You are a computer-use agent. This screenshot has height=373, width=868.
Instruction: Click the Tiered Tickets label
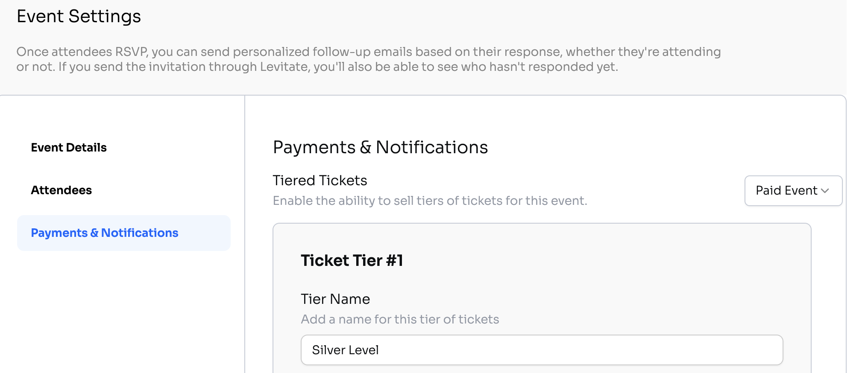[x=320, y=181]
